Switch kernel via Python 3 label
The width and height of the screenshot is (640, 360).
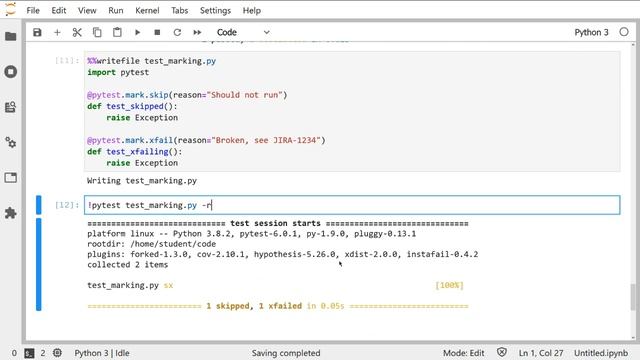pyautogui.click(x=591, y=32)
